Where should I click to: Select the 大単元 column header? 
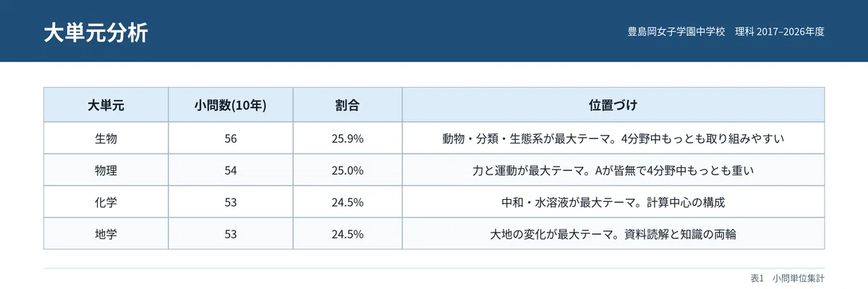click(x=106, y=105)
